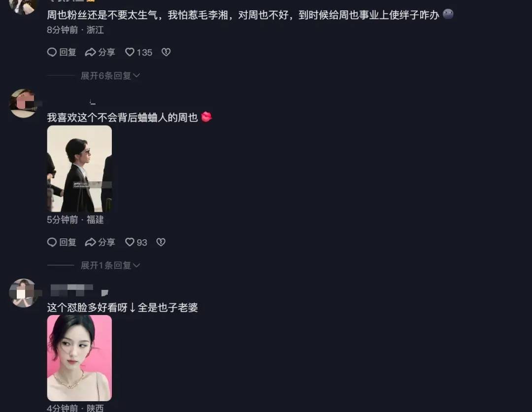
Task: Click the blurred username of the Shaanxi commenter
Action: [x=71, y=290]
